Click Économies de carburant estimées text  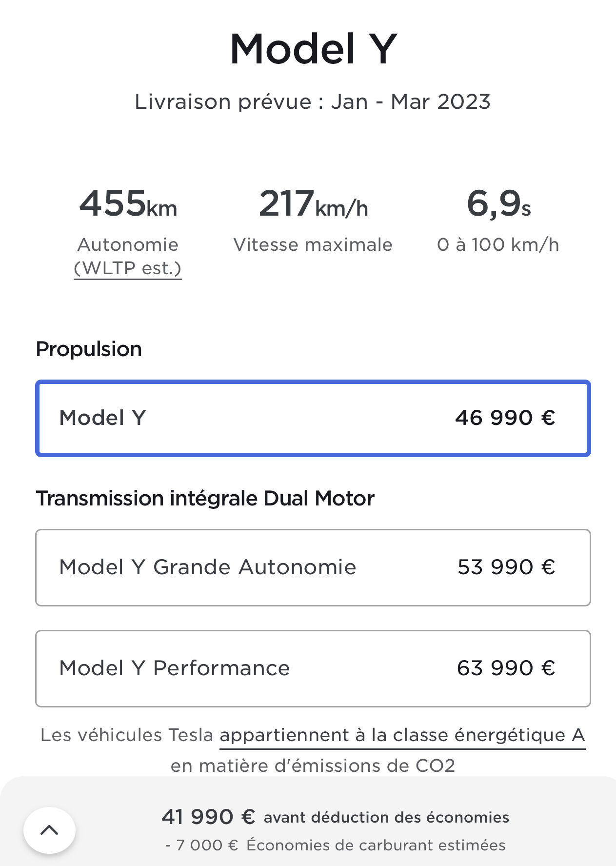click(x=376, y=845)
